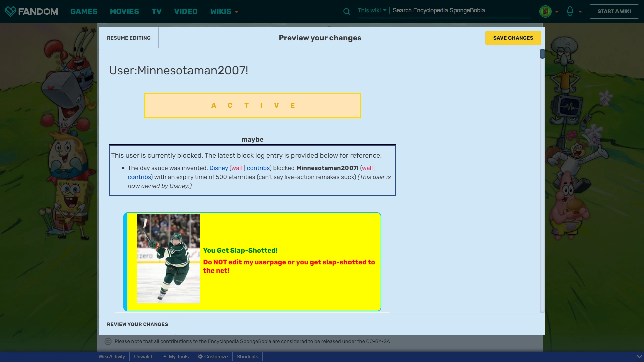Expand the WIKIS dropdown menu
The image size is (644, 362).
tap(224, 11)
